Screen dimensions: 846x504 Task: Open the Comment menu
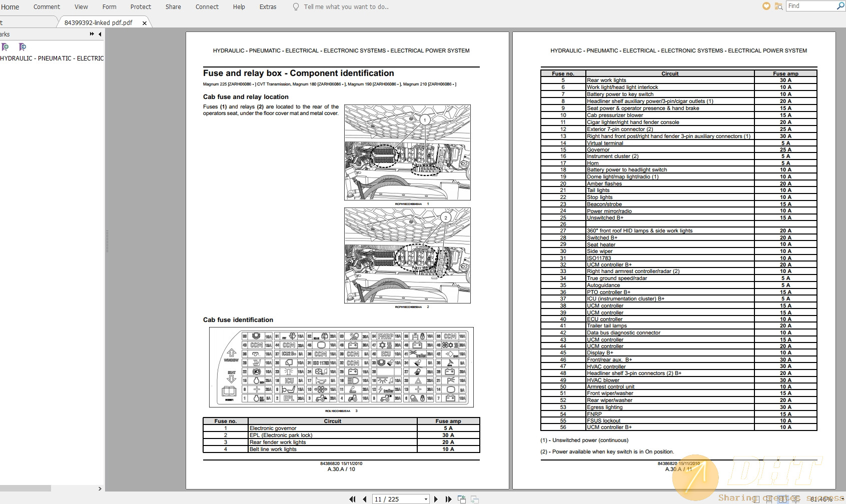[47, 7]
